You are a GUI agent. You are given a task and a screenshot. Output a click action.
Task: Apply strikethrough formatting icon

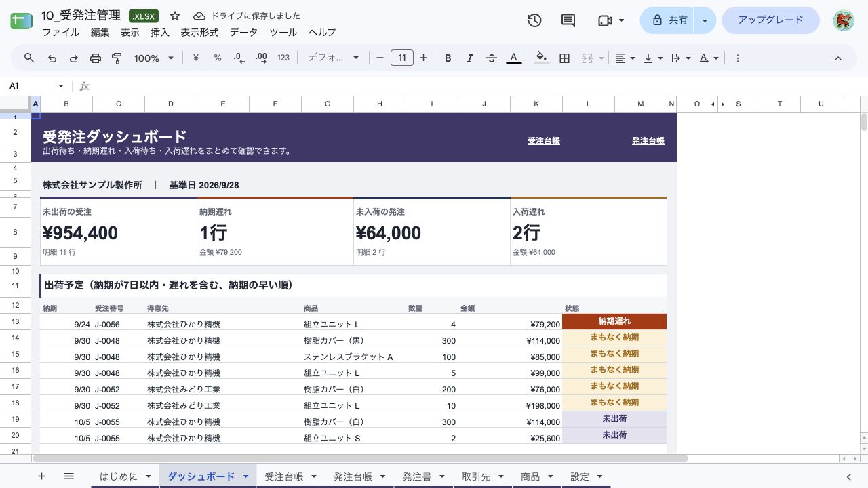point(492,58)
